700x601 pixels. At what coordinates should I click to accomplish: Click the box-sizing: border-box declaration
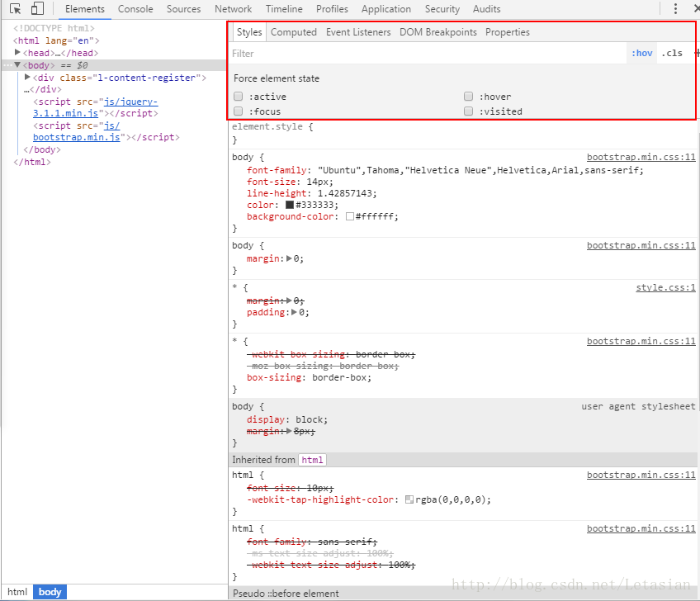309,378
